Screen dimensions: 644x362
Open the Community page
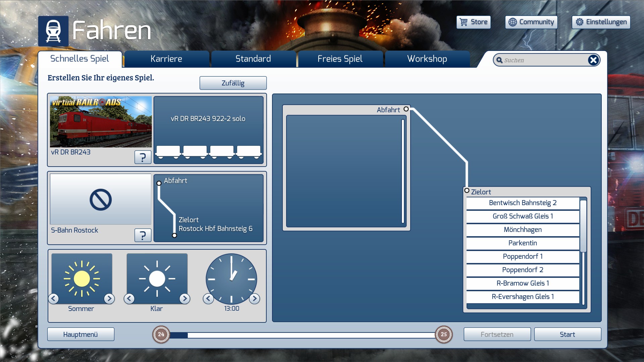(x=531, y=22)
